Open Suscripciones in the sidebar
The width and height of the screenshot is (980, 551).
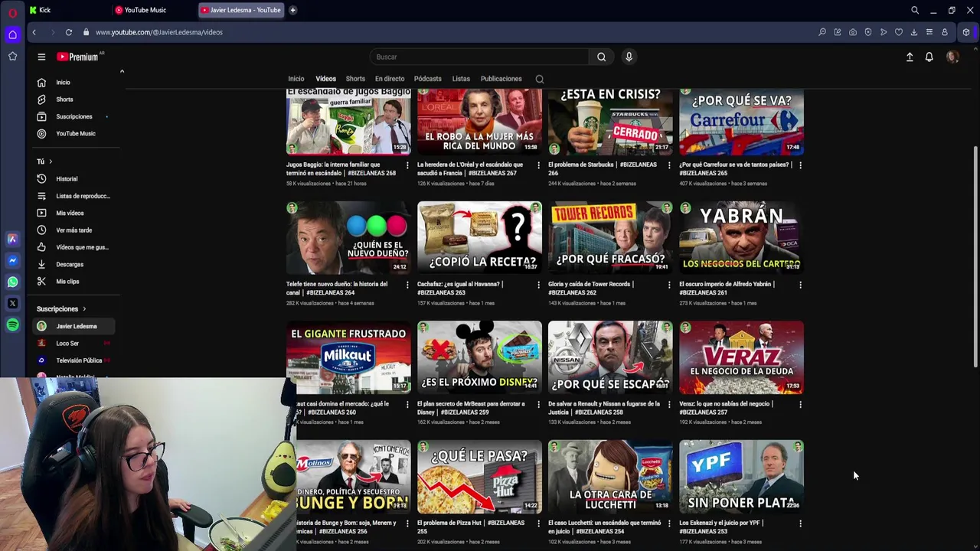pyautogui.click(x=74, y=116)
